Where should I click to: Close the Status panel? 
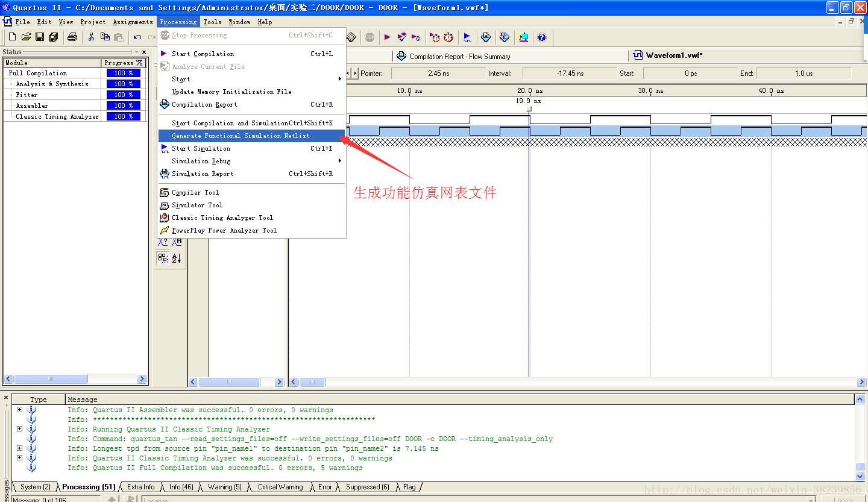pos(144,52)
